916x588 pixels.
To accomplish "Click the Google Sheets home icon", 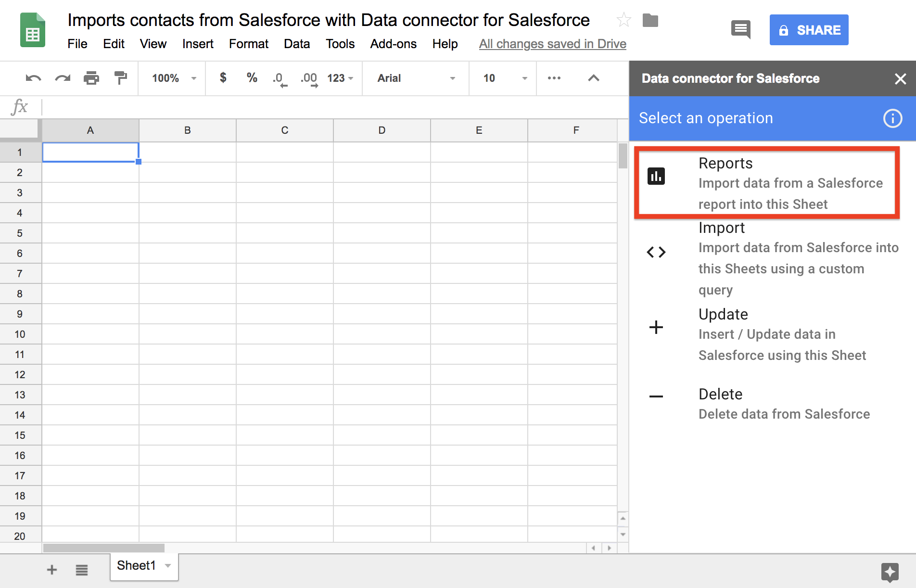I will click(x=33, y=30).
